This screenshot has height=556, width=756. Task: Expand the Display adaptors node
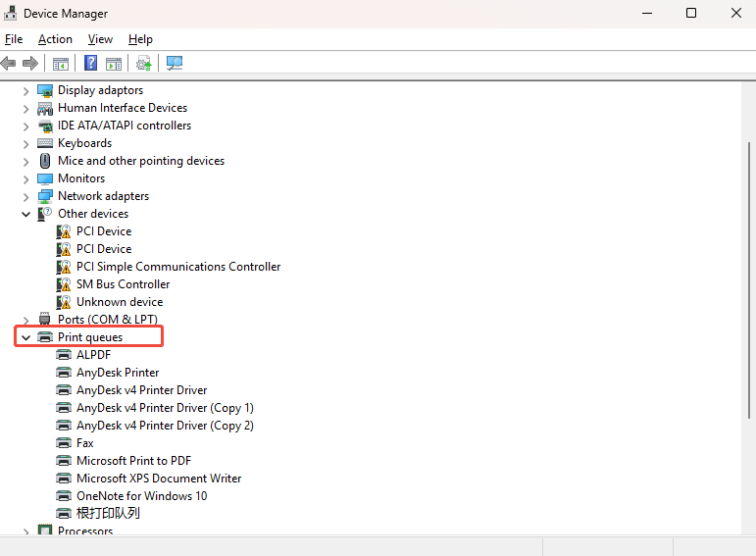26,90
